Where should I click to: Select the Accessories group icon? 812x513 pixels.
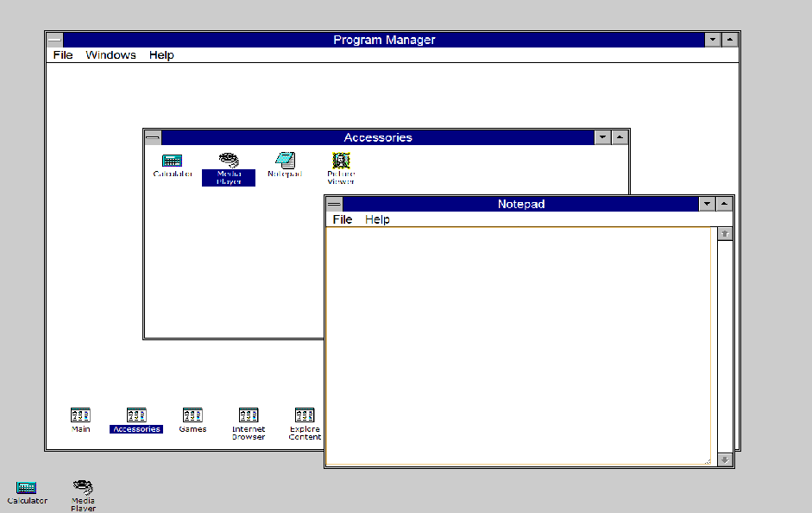(x=135, y=416)
